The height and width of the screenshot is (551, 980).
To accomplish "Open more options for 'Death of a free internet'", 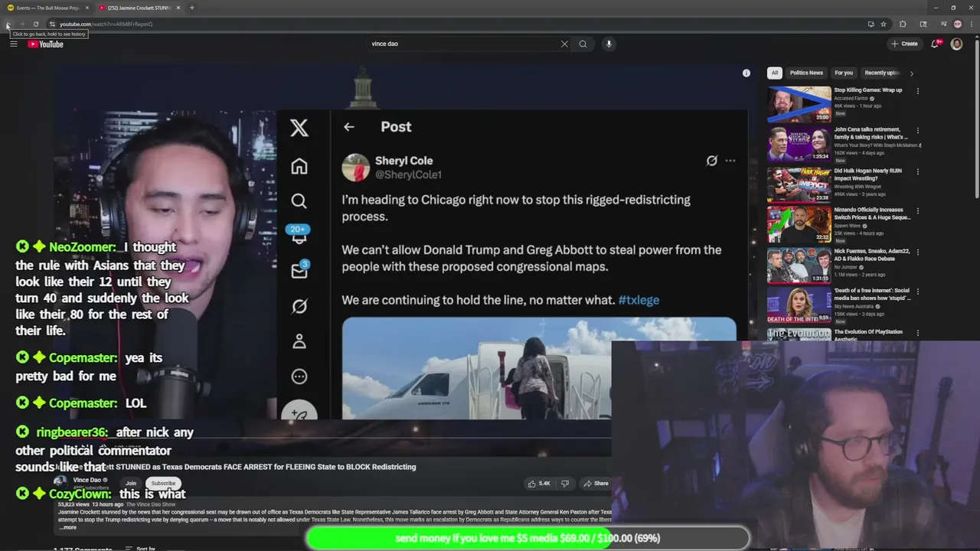I will (x=917, y=292).
